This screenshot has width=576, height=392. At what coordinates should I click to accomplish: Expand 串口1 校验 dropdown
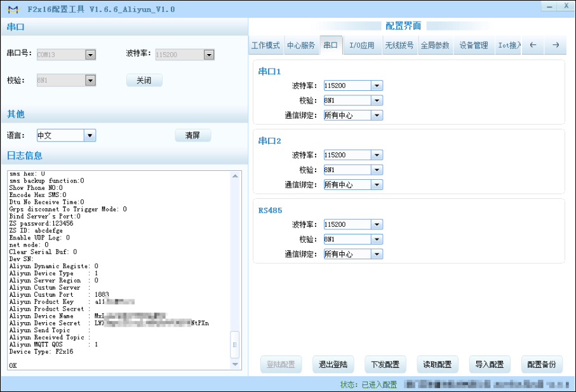click(377, 100)
